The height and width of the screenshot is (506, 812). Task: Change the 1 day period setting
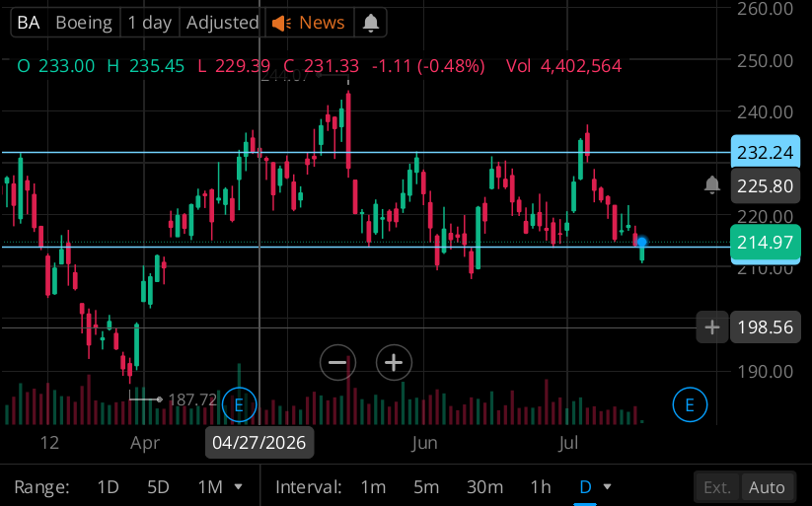tap(150, 23)
